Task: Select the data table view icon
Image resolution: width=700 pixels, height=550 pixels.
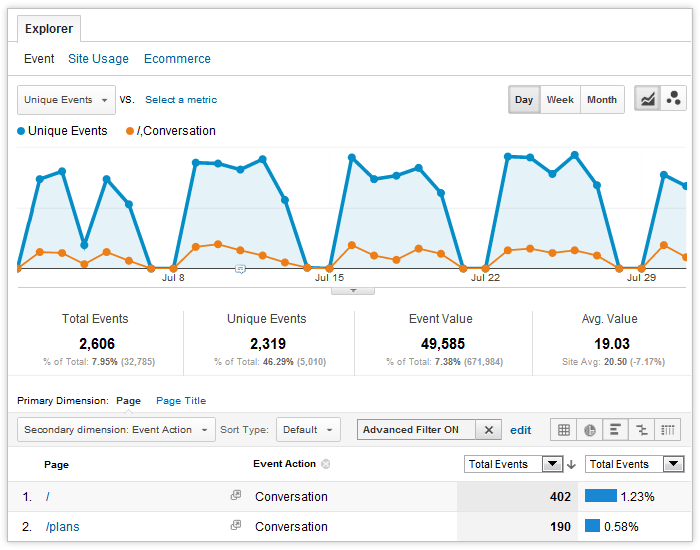Action: pyautogui.click(x=564, y=430)
